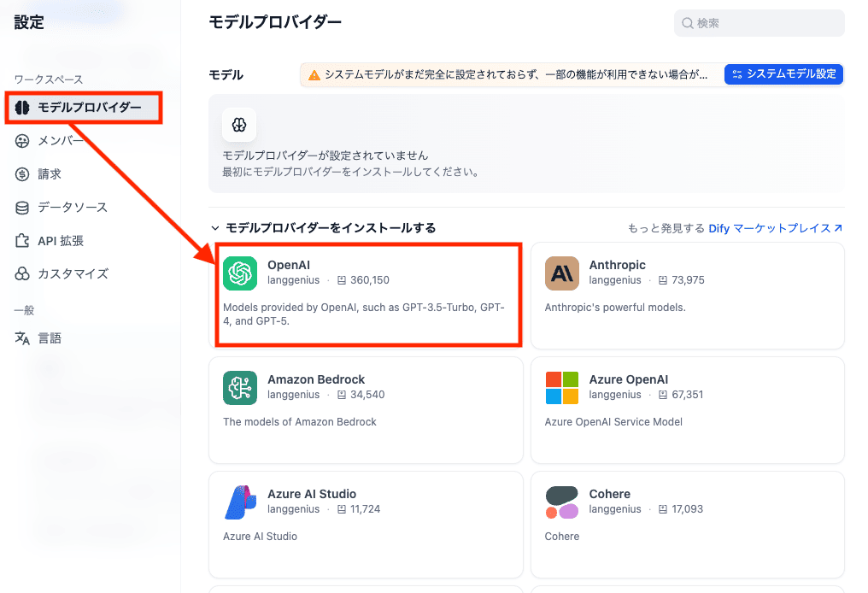Open the モデルプロバイダー settings section
This screenshot has height=593, width=868.
(84, 108)
